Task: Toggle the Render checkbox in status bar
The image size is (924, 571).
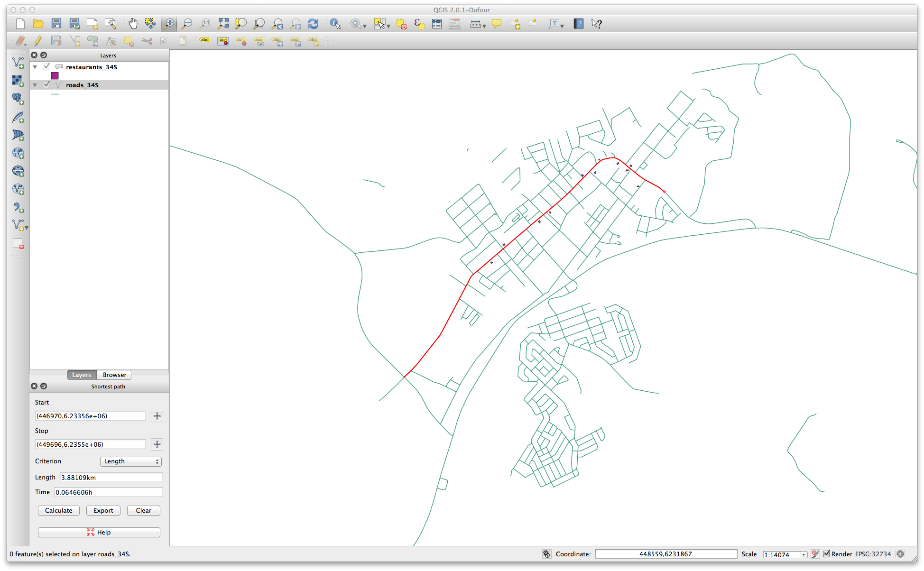Action: pos(826,554)
